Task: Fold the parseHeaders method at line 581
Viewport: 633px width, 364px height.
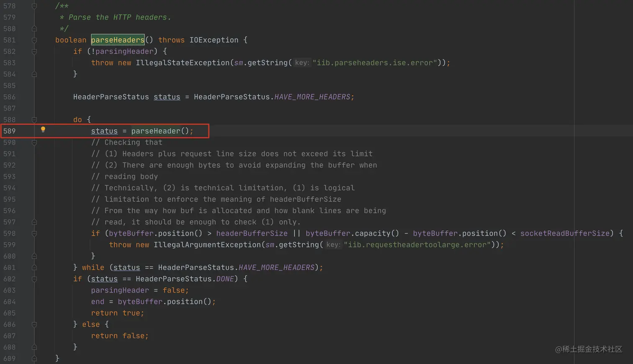Action: [x=34, y=40]
